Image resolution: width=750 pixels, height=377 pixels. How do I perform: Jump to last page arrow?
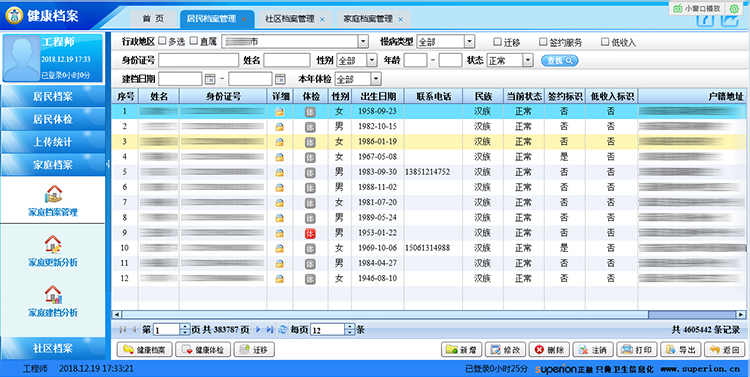click(x=270, y=330)
